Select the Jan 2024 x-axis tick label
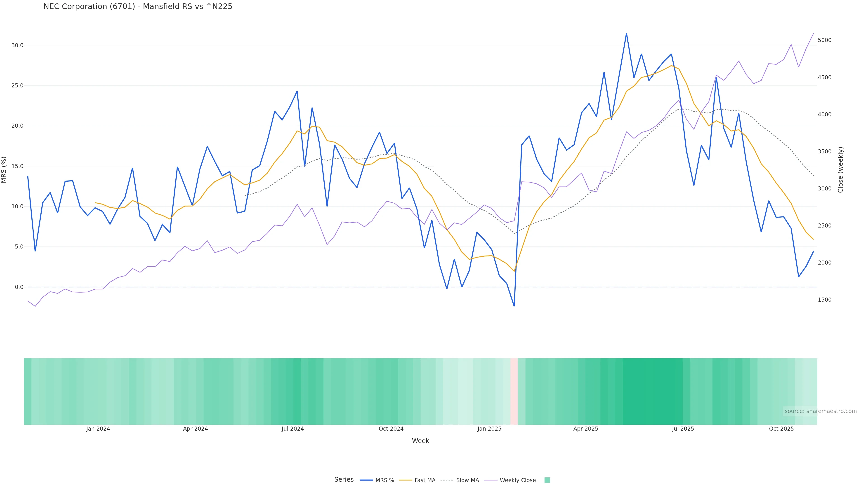 98,429
